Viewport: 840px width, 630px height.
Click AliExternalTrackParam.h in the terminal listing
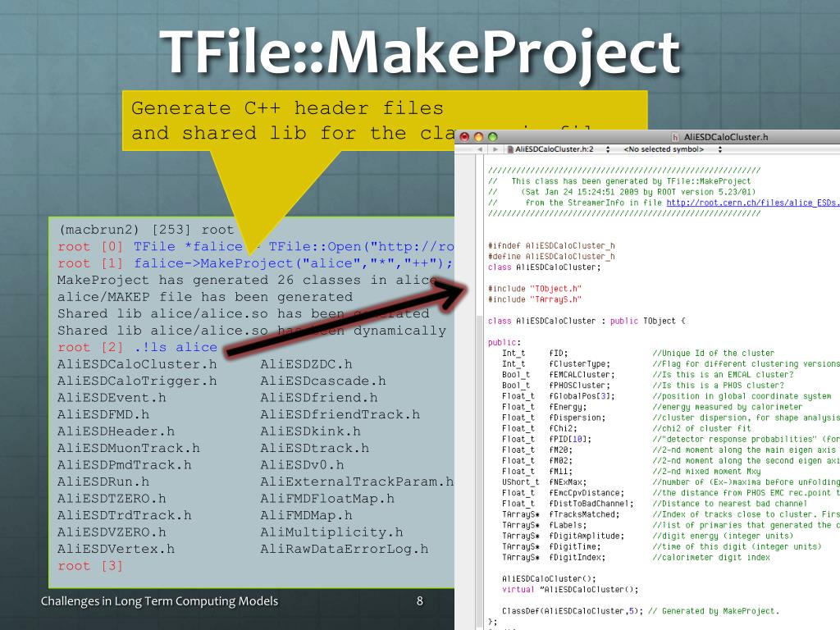click(357, 482)
